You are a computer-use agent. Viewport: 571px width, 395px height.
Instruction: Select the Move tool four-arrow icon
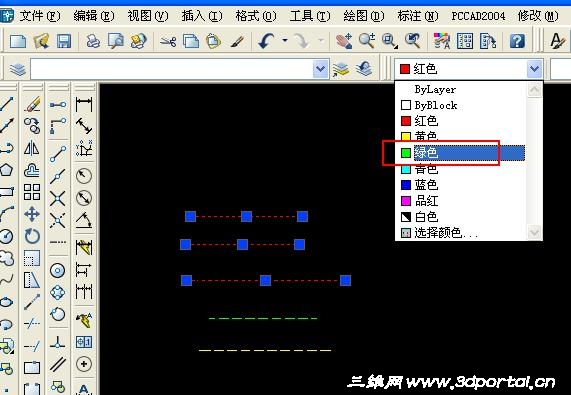tap(32, 214)
